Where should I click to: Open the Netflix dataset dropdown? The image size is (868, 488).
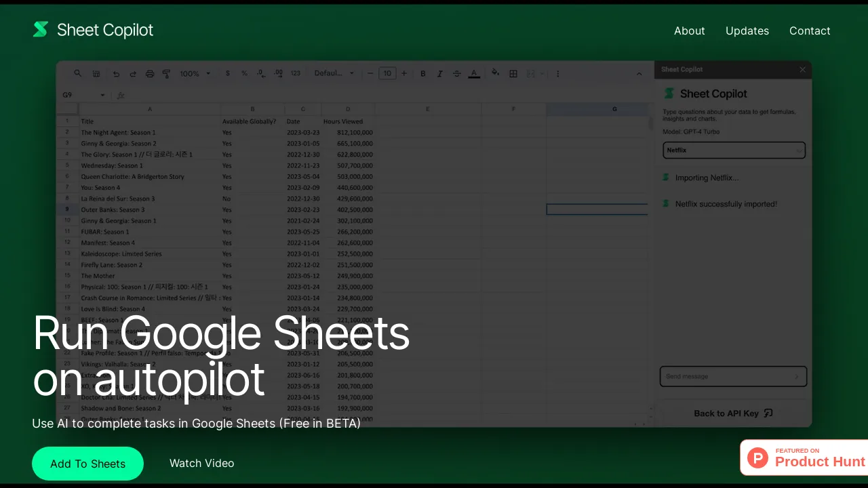(733, 150)
